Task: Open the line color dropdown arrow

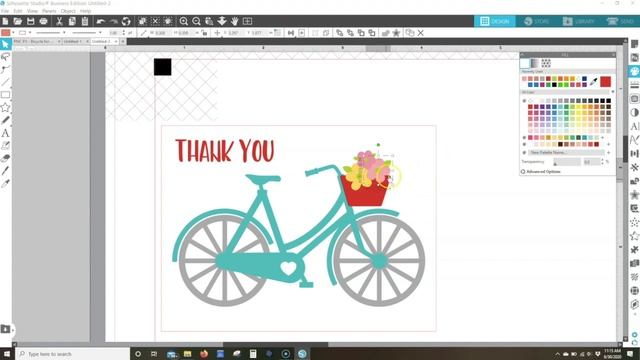Action: point(30,33)
